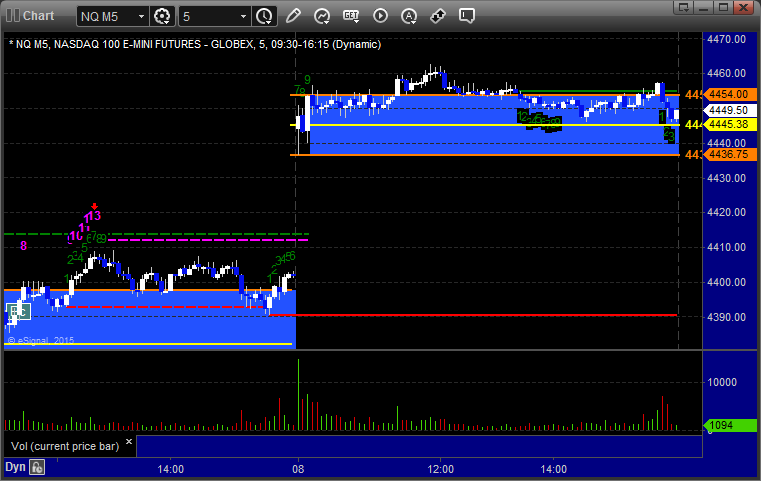Click the green 9 count marker
The image size is (761, 481).
click(x=307, y=80)
